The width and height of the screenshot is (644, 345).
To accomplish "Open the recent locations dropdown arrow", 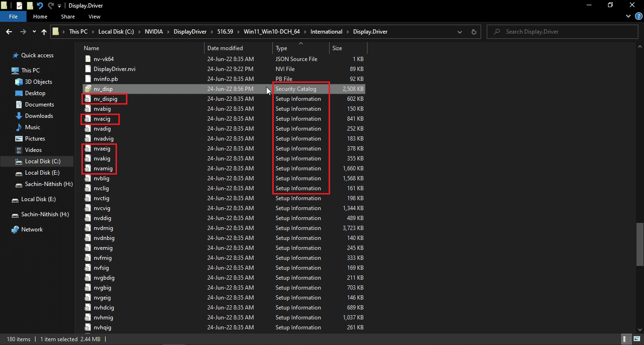I will [33, 32].
